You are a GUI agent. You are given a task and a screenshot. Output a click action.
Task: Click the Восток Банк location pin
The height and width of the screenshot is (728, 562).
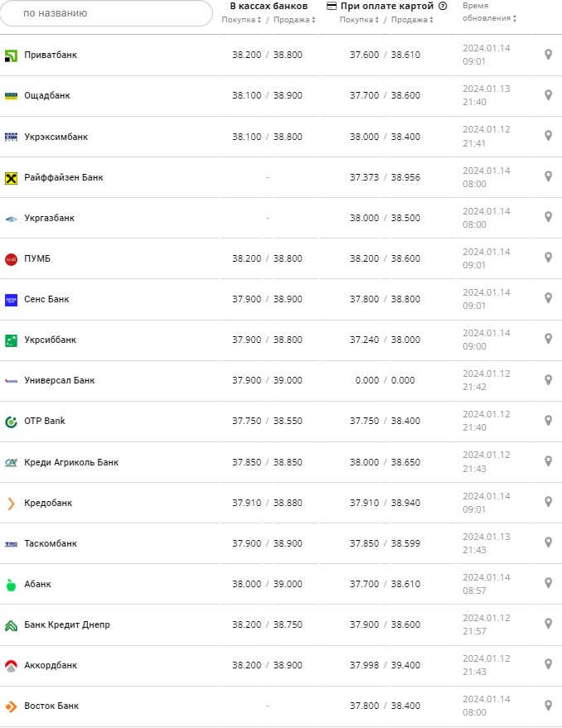pos(548,706)
